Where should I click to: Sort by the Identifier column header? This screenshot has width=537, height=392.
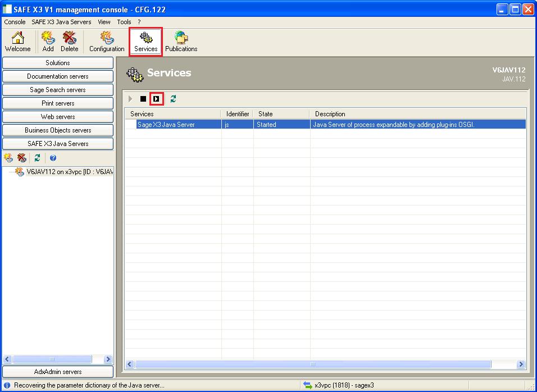coord(238,114)
